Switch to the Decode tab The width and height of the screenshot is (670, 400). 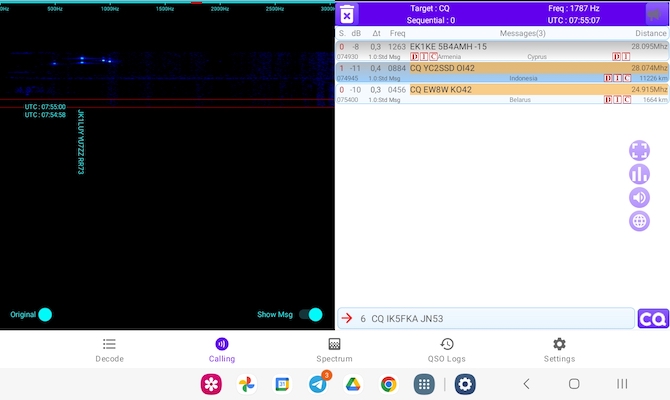(109, 350)
